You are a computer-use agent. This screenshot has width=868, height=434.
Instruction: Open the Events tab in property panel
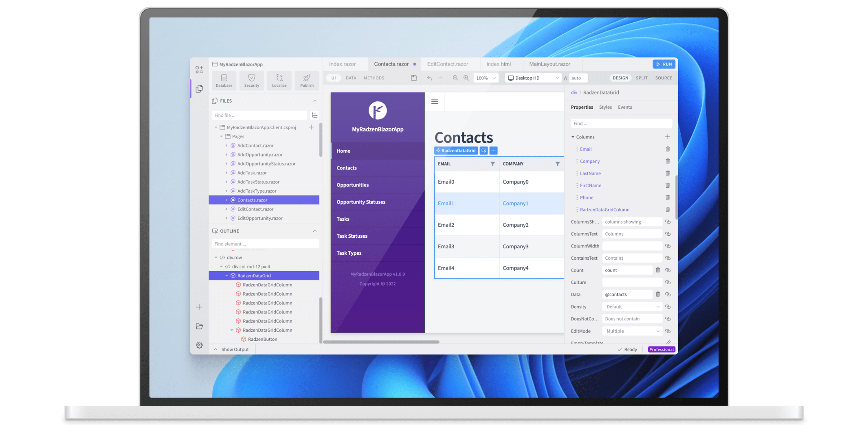tap(625, 107)
